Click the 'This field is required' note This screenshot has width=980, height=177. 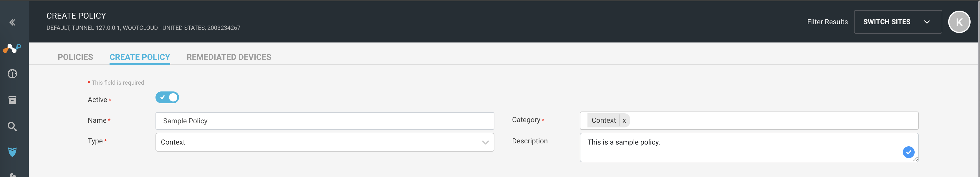pyautogui.click(x=116, y=83)
